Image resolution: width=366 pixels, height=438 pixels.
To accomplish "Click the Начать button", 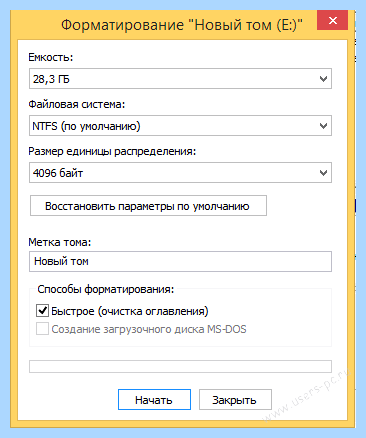I will coord(154,399).
